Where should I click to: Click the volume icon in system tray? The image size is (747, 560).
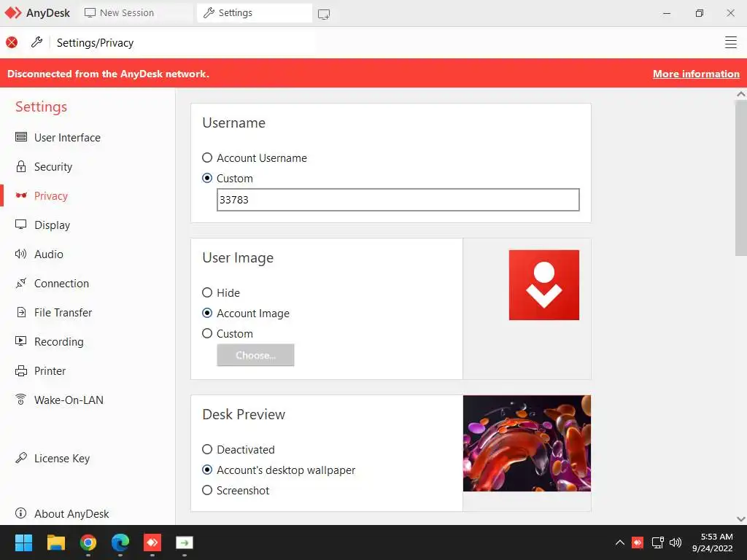[x=676, y=542]
